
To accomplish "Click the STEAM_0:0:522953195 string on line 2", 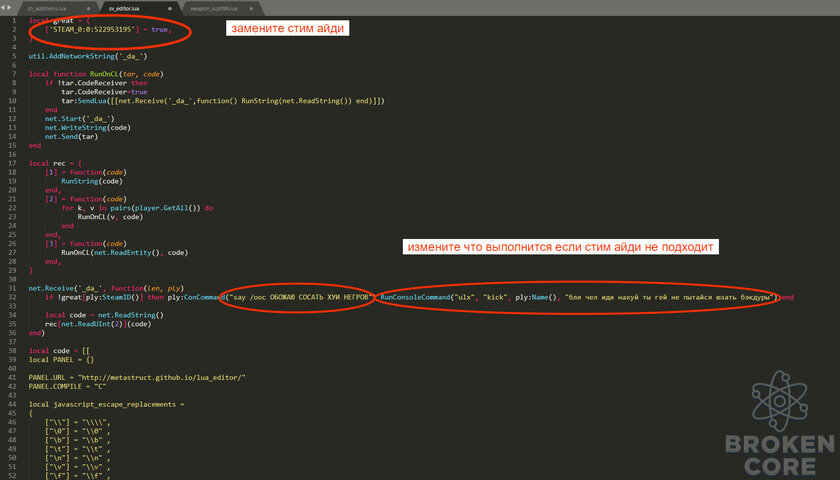I will [92, 29].
